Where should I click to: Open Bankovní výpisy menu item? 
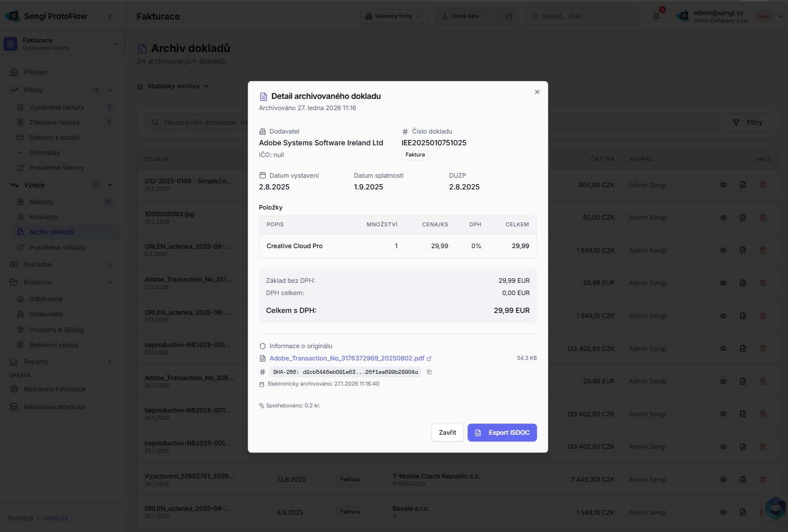pos(54,345)
